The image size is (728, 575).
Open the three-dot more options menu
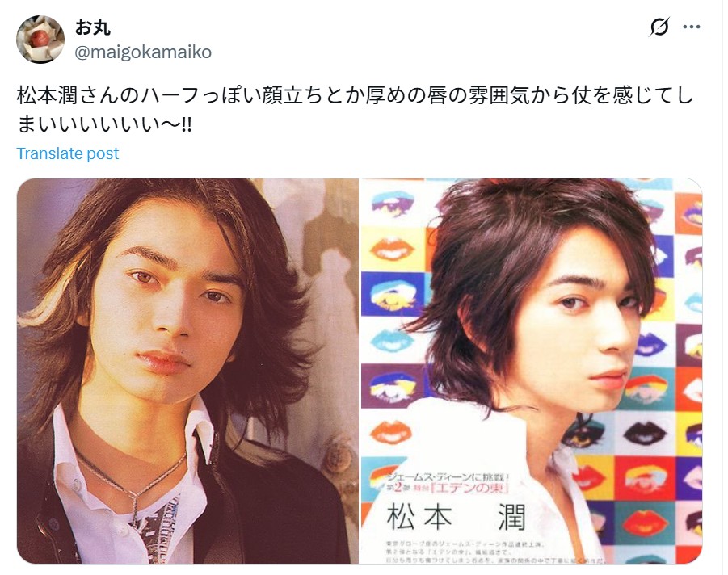coord(692,27)
